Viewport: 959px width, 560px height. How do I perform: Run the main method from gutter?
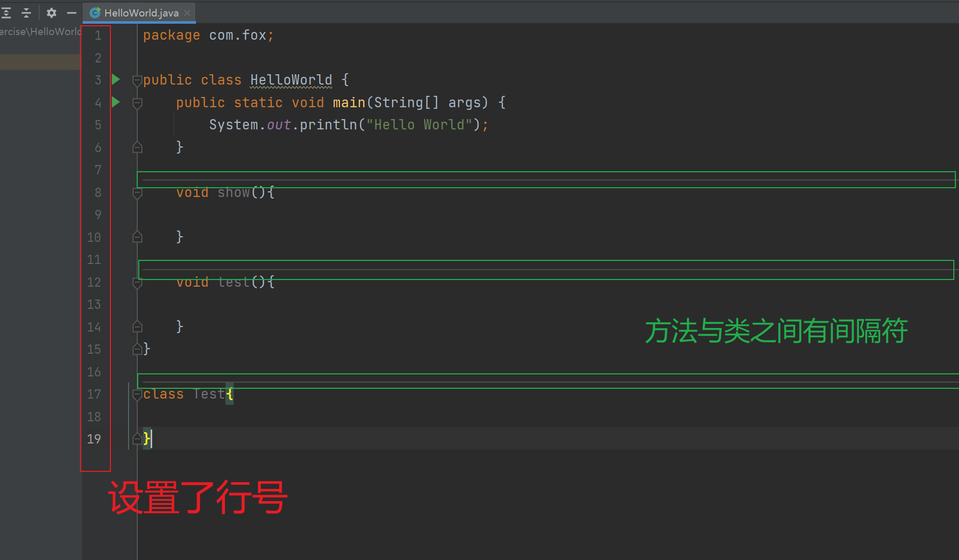[x=116, y=102]
